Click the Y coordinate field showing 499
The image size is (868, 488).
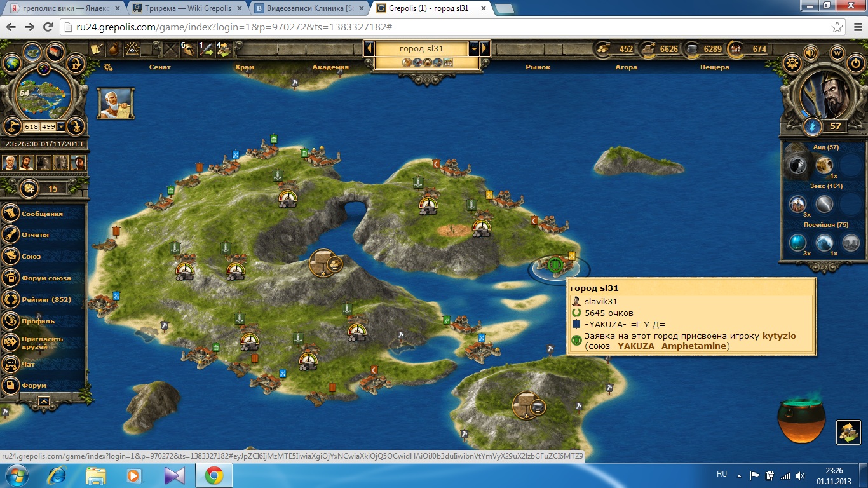point(48,127)
